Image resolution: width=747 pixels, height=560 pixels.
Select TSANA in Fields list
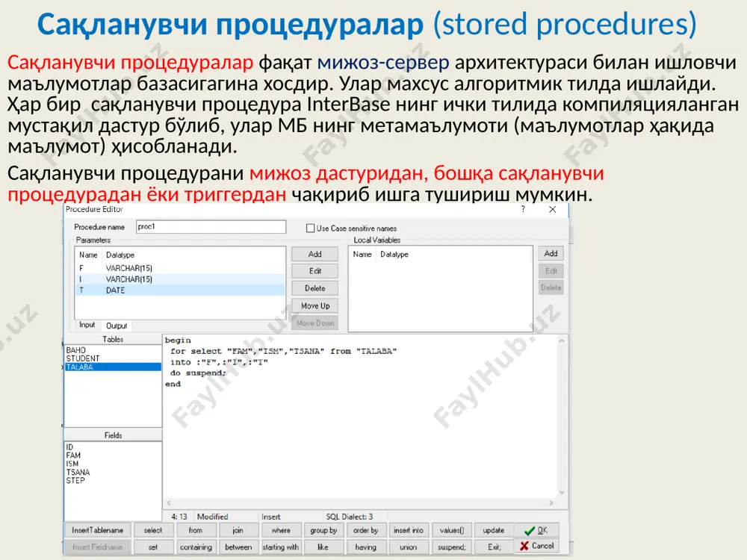pos(113,473)
